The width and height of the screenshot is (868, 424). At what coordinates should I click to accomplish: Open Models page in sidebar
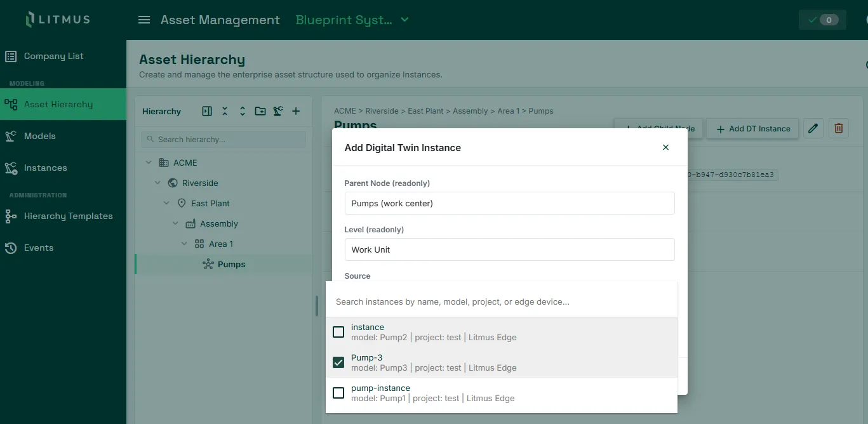(63, 136)
